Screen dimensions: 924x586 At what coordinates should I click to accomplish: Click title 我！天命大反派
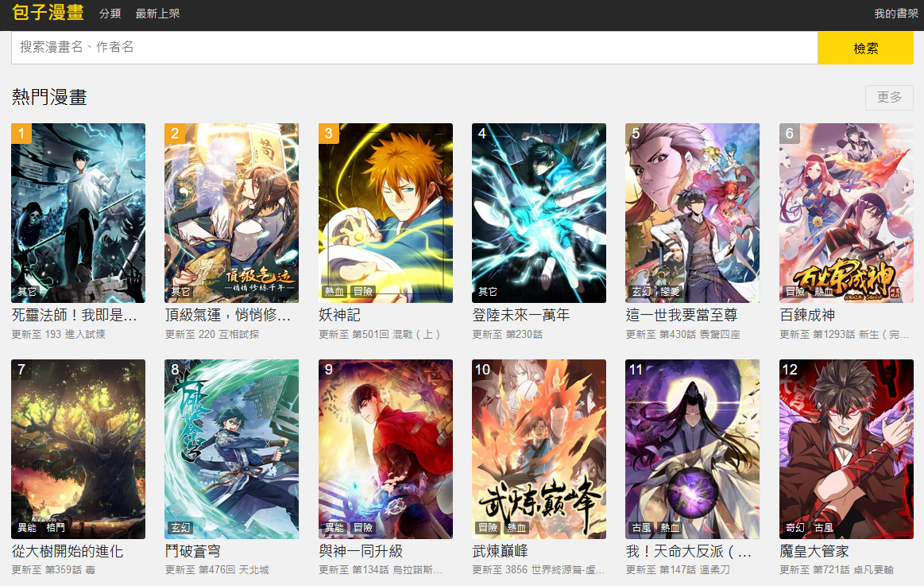[x=688, y=551]
